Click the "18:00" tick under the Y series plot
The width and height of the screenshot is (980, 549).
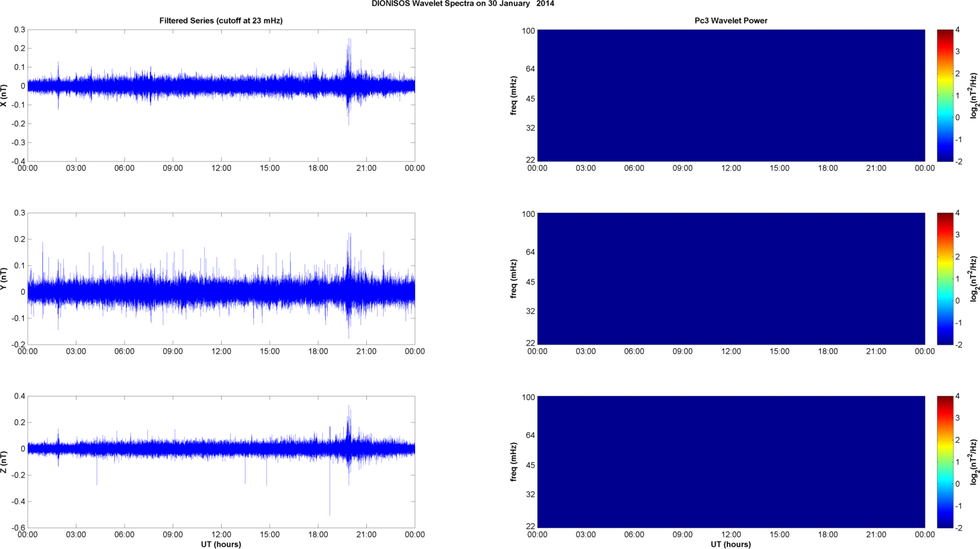pyautogui.click(x=318, y=352)
